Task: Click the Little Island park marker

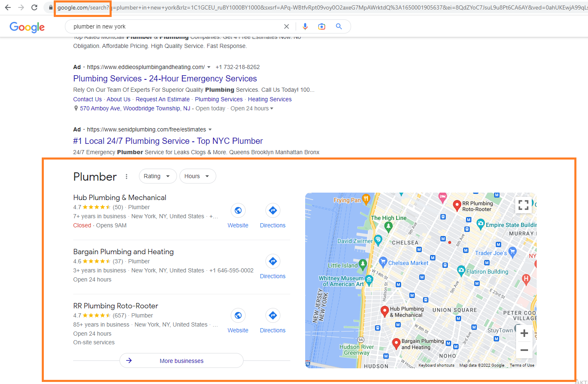Action: pos(363,265)
